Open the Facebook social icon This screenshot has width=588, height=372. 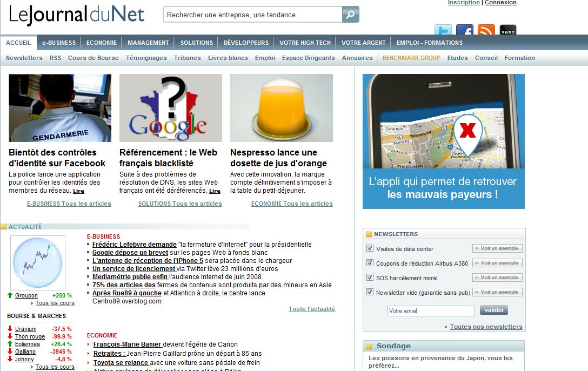(465, 30)
